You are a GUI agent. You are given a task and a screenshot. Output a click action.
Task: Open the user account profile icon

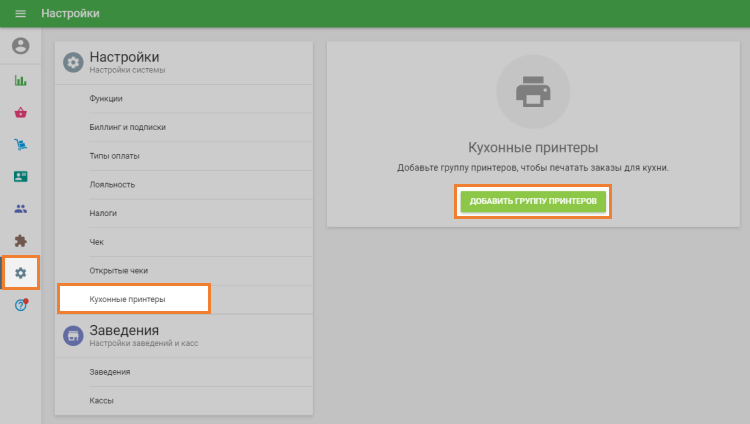click(x=20, y=46)
